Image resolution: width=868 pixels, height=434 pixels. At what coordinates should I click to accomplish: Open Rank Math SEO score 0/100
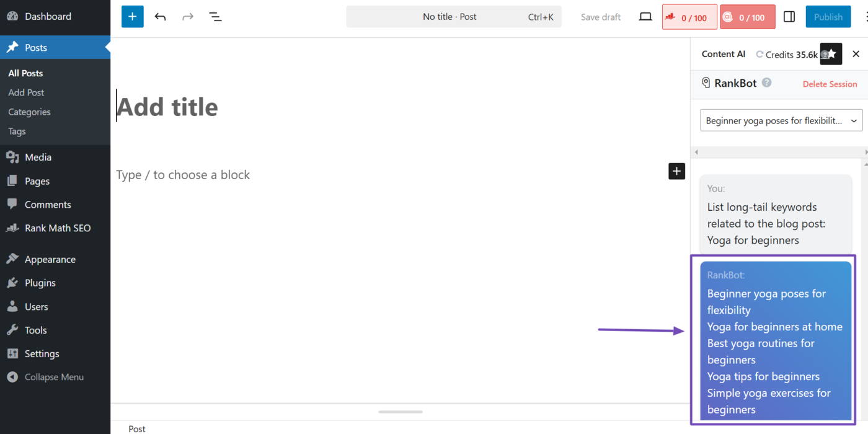[x=689, y=17]
